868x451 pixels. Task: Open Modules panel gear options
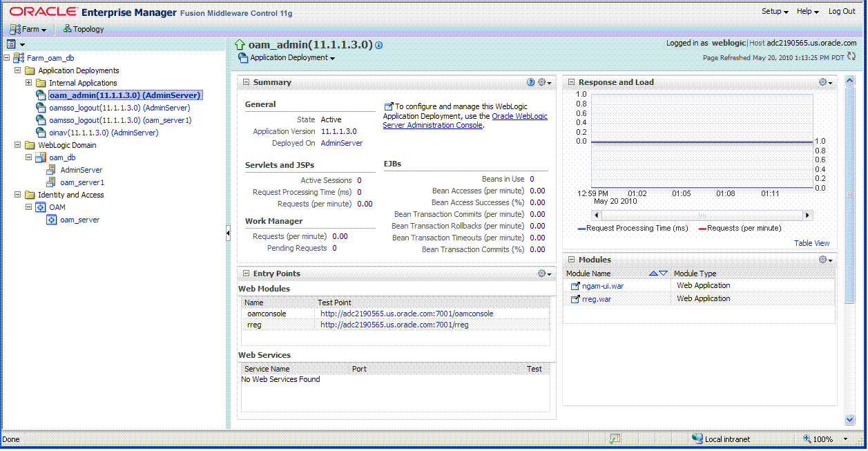click(x=826, y=260)
